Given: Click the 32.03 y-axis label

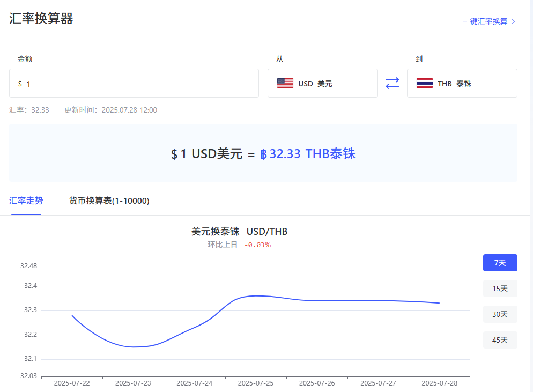Looking at the screenshot, I should 28,376.
